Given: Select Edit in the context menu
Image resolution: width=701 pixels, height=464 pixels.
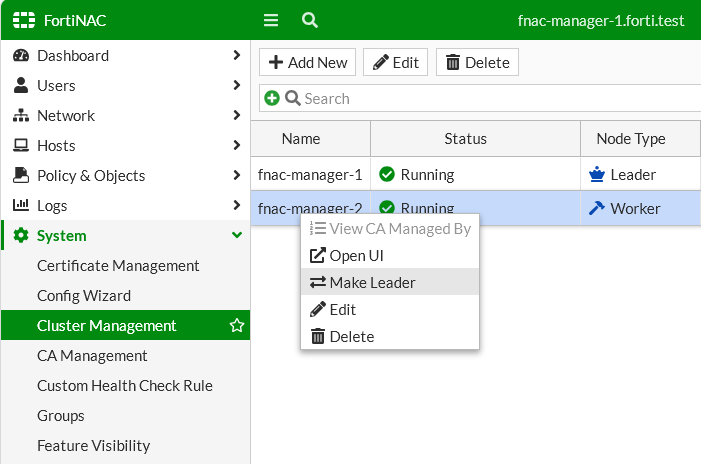Looking at the screenshot, I should coord(390,309).
